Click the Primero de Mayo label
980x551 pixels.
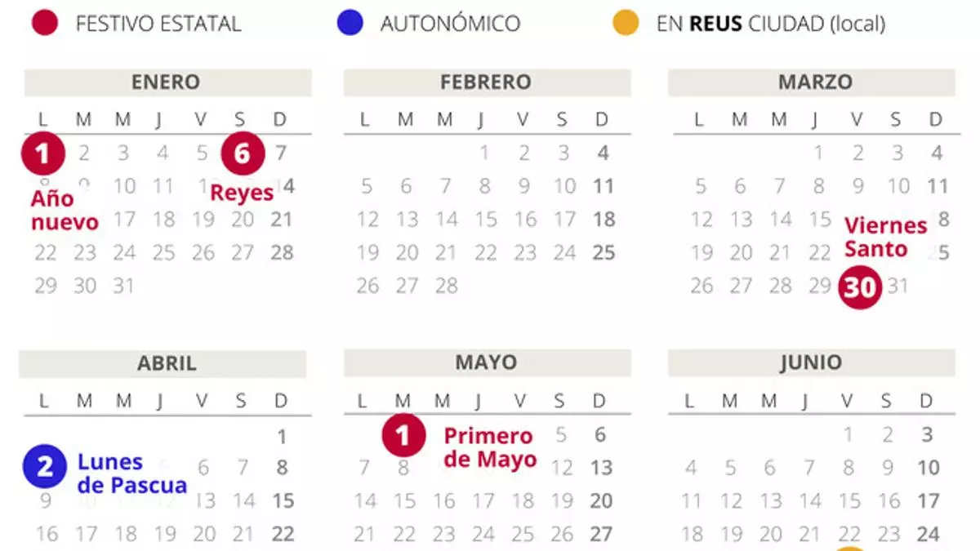coord(490,447)
